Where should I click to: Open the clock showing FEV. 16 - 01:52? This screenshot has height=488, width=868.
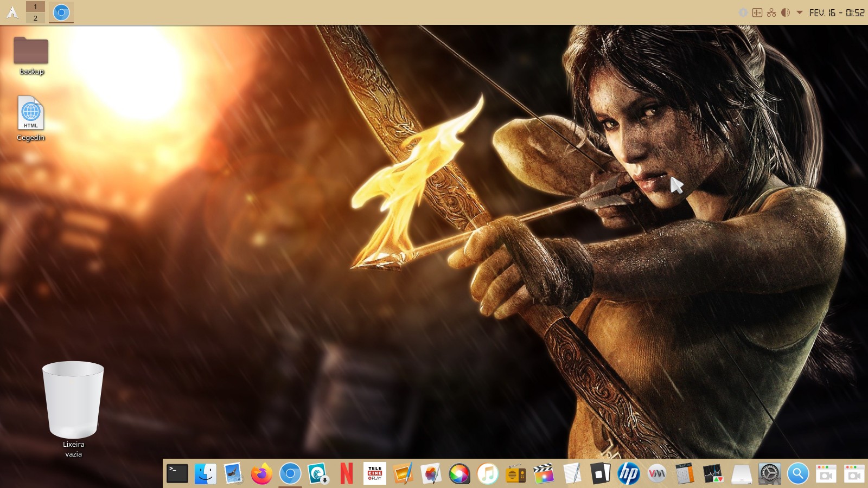point(837,12)
